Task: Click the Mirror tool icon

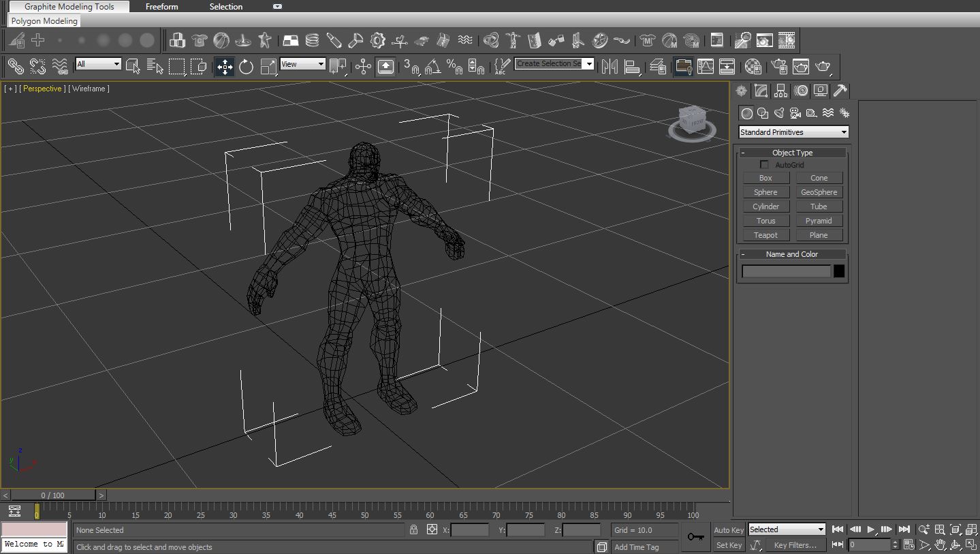Action: [x=610, y=66]
